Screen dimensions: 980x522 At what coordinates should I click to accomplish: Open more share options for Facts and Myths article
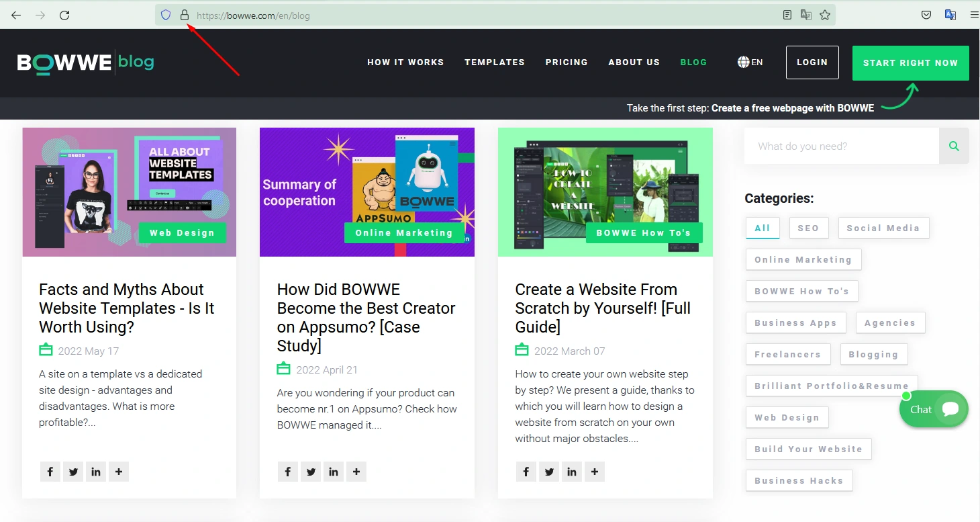point(119,472)
